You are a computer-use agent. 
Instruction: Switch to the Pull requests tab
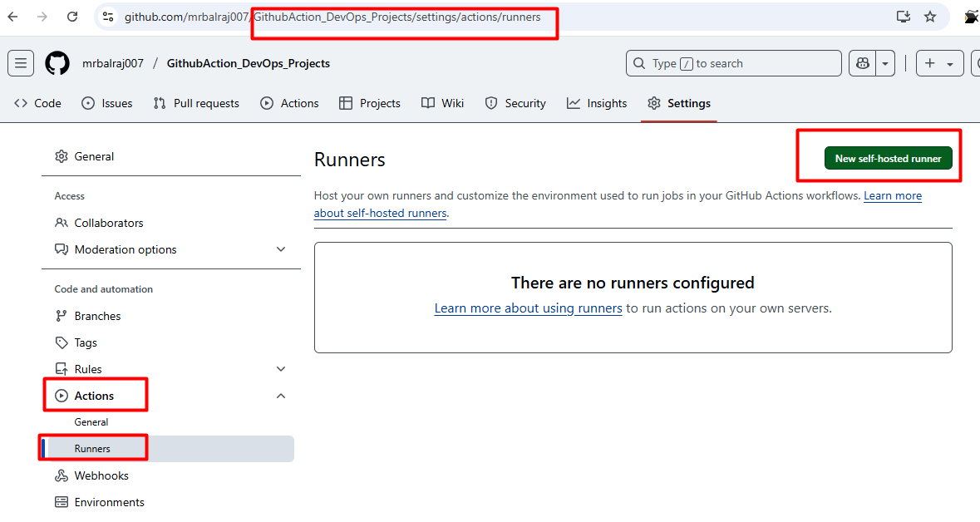click(196, 103)
